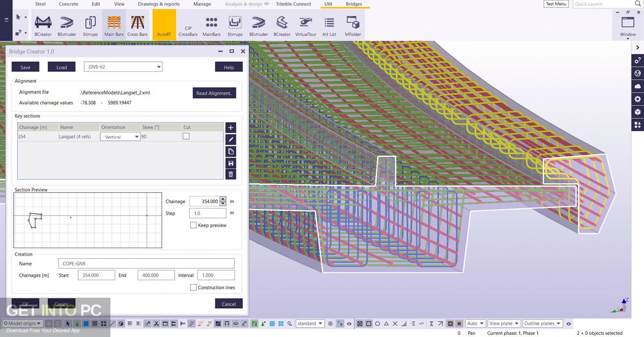Open the MainBars dotted-grid tool
Image resolution: width=644 pixels, height=337 pixels.
point(211,26)
